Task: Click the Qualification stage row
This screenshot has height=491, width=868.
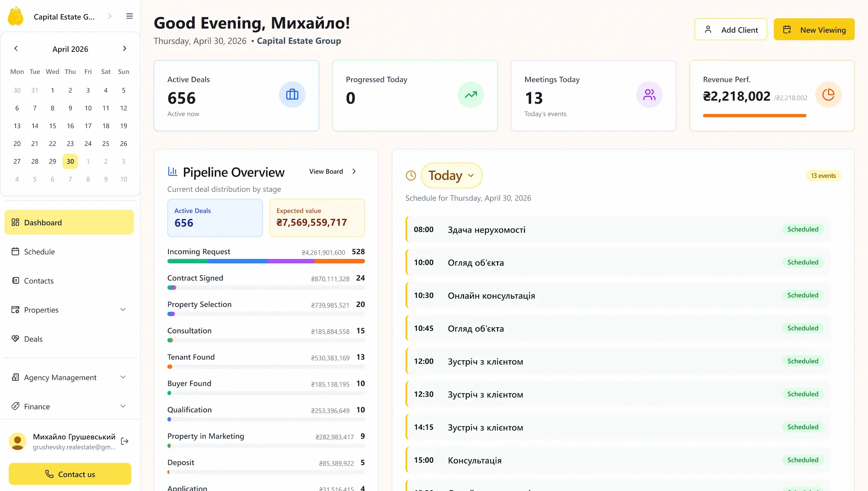Action: [266, 414]
